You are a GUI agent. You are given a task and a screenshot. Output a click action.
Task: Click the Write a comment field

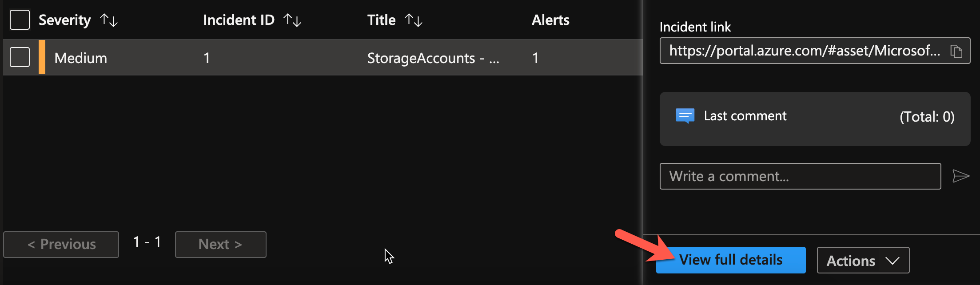(800, 176)
